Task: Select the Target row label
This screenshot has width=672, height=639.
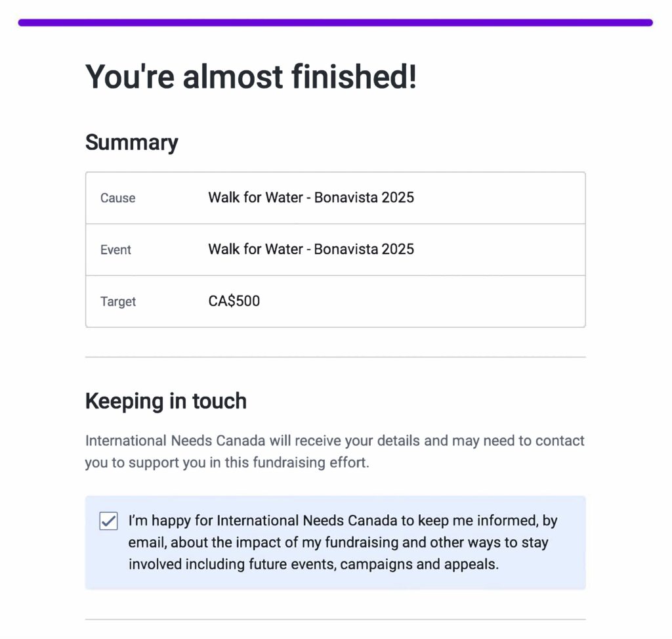Action: pos(118,301)
